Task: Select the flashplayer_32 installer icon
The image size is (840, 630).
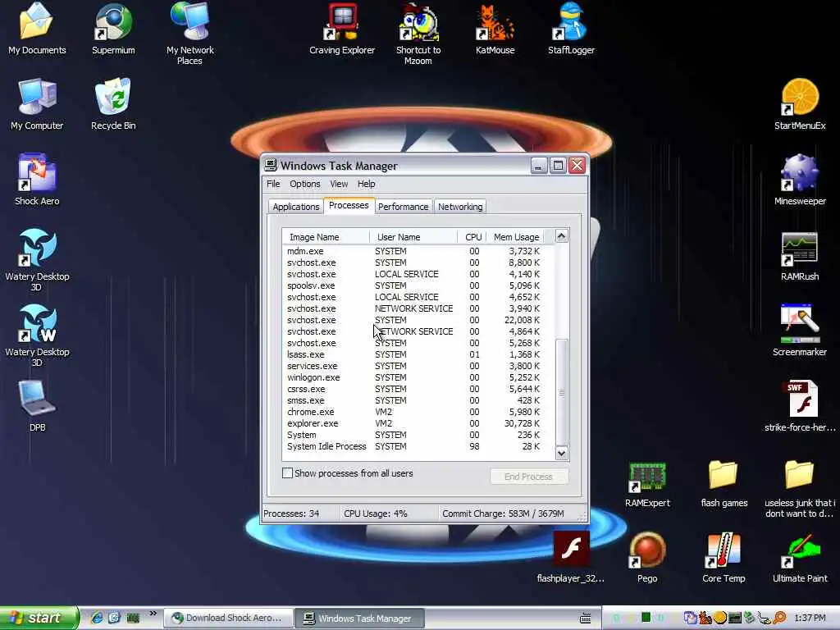Action: (571, 557)
